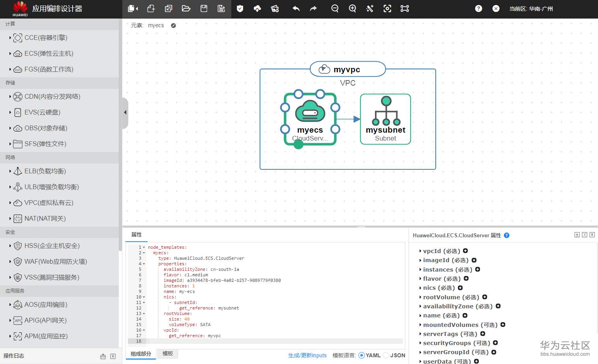Select the YAML template language option
Image resolution: width=598 pixels, height=364 pixels.
point(362,355)
